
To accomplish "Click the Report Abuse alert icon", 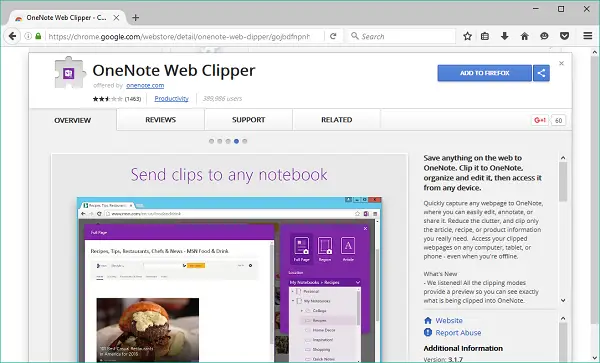I will (x=428, y=332).
